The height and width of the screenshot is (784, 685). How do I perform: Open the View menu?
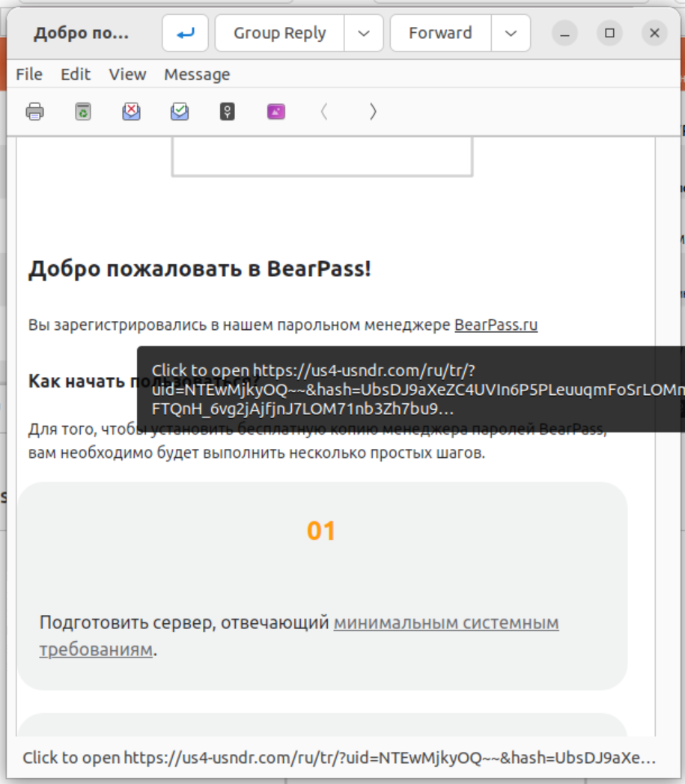[x=127, y=75]
